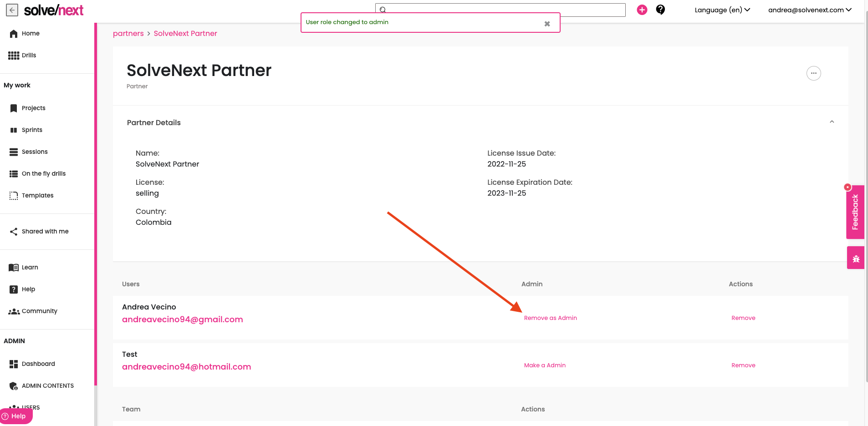
Task: Select the License Expiration Date value 2023-11-25
Action: (506, 193)
